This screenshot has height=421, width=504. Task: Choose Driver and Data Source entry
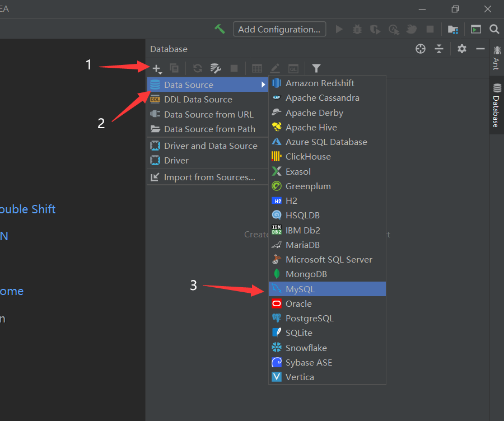pyautogui.click(x=208, y=146)
